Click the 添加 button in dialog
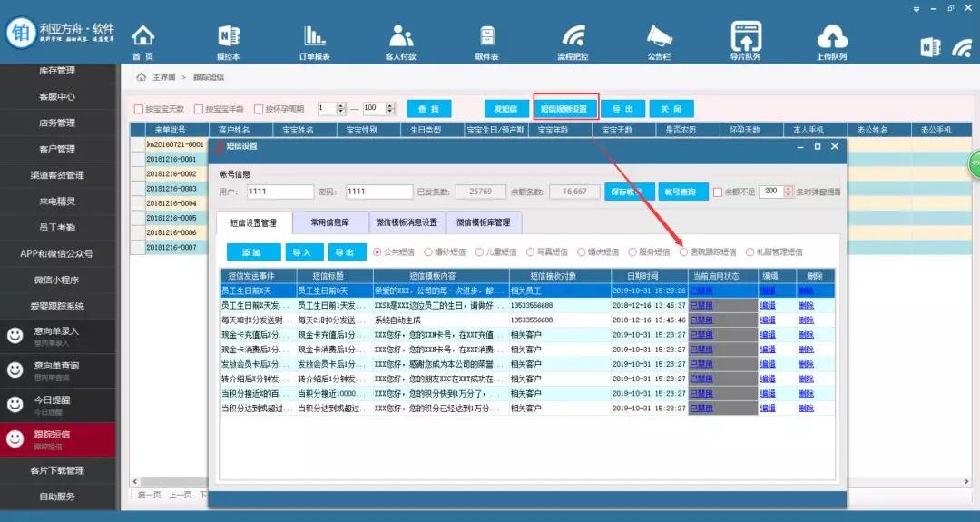Viewport: 980px width, 522px height. tap(248, 252)
